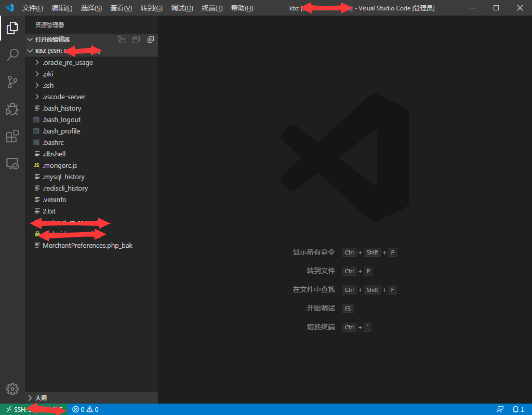Click the Close All Editors icon

pos(150,39)
